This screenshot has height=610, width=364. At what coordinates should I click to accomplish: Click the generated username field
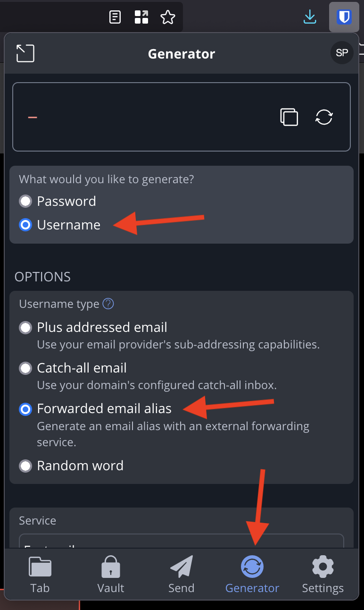[x=141, y=117]
